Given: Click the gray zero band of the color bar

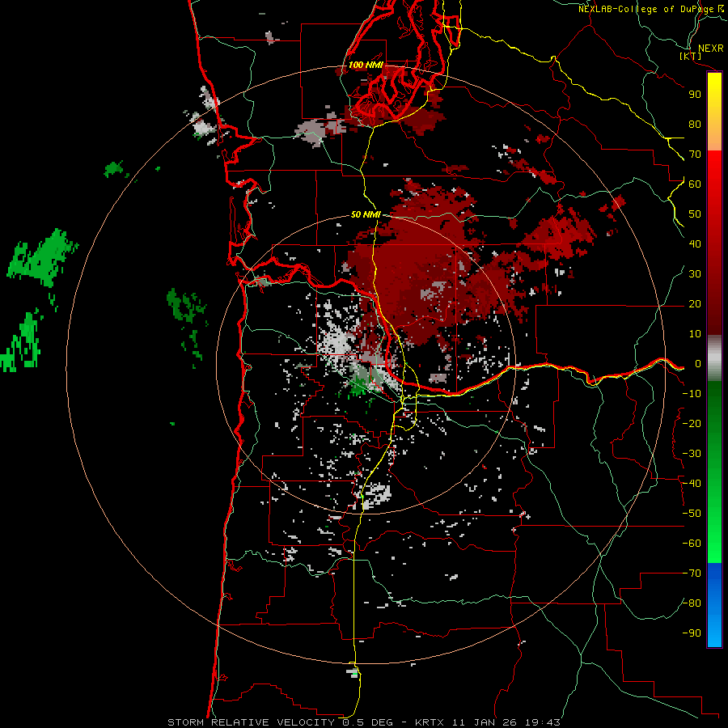Looking at the screenshot, I should point(714,358).
